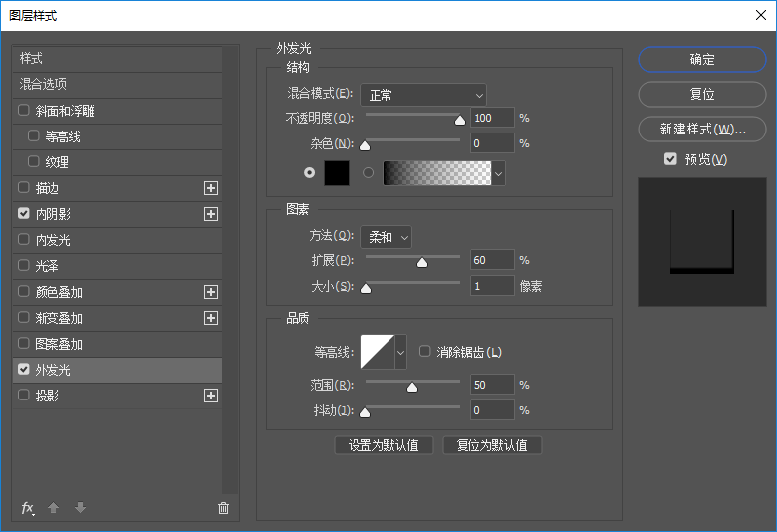This screenshot has width=777, height=532.
Task: Add another drop shadow (投影) with plus icon
Action: point(211,396)
